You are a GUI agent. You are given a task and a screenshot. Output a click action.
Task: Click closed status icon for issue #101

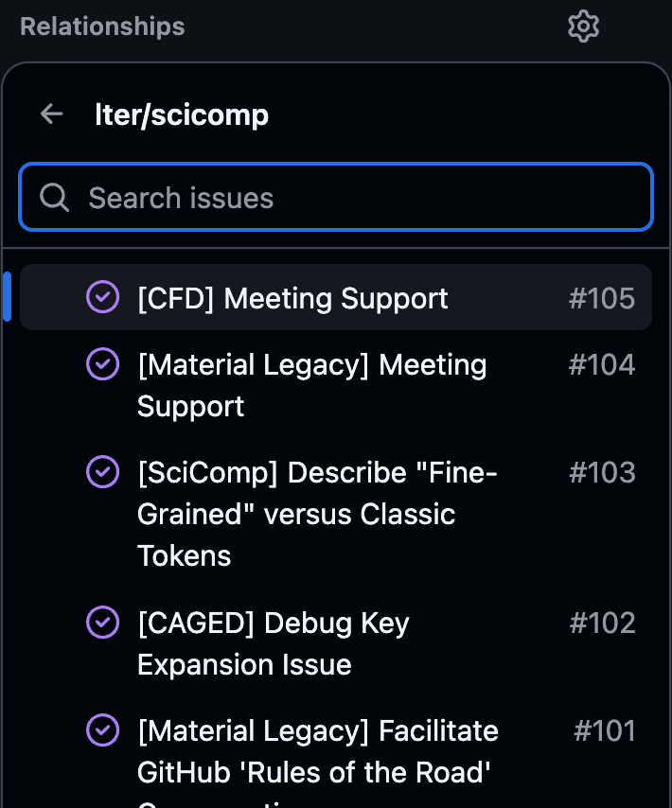coord(102,730)
